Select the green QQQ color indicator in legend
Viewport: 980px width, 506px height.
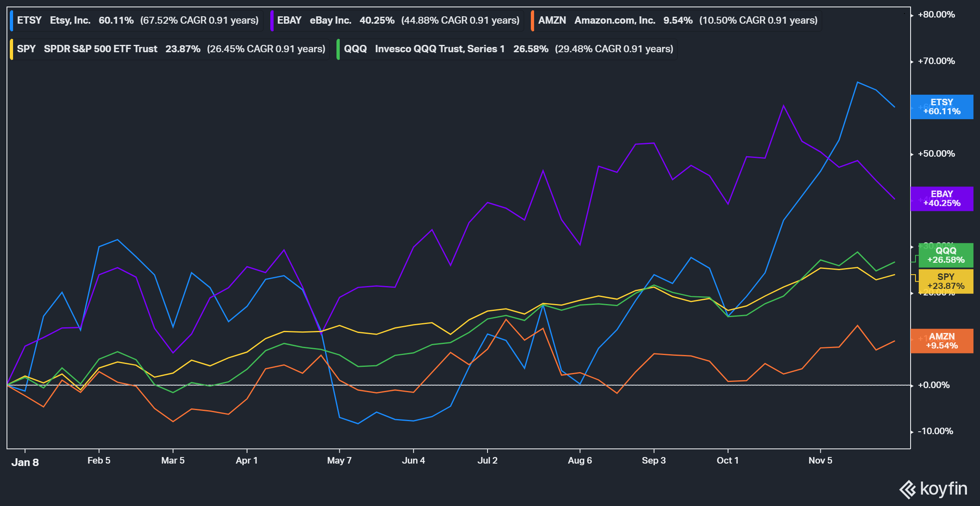[x=339, y=49]
